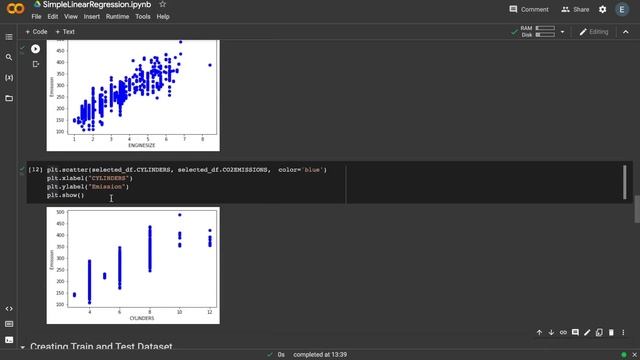Screen dimensions: 640x360
Task: Open the terminal icon at bottom left
Action: 9,340
